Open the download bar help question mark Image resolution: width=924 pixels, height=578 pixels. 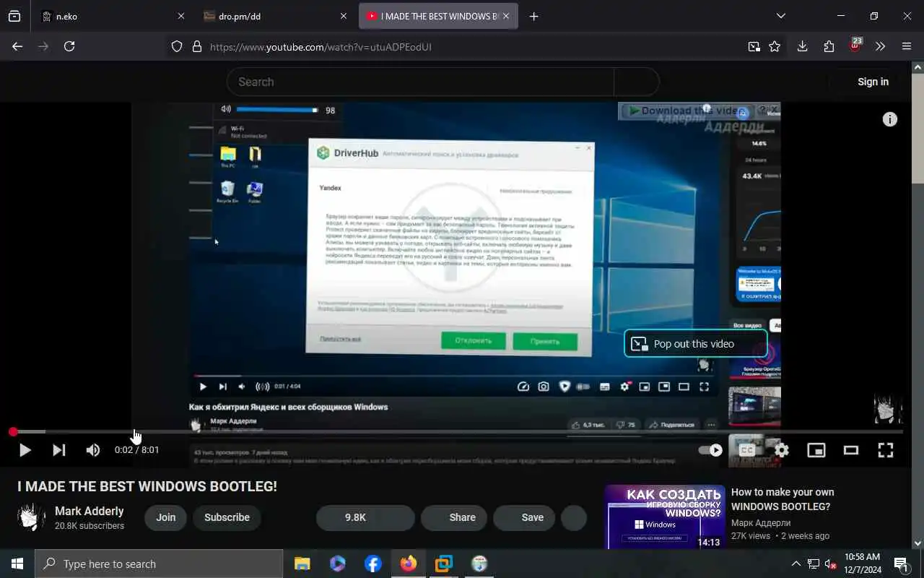[x=763, y=110]
